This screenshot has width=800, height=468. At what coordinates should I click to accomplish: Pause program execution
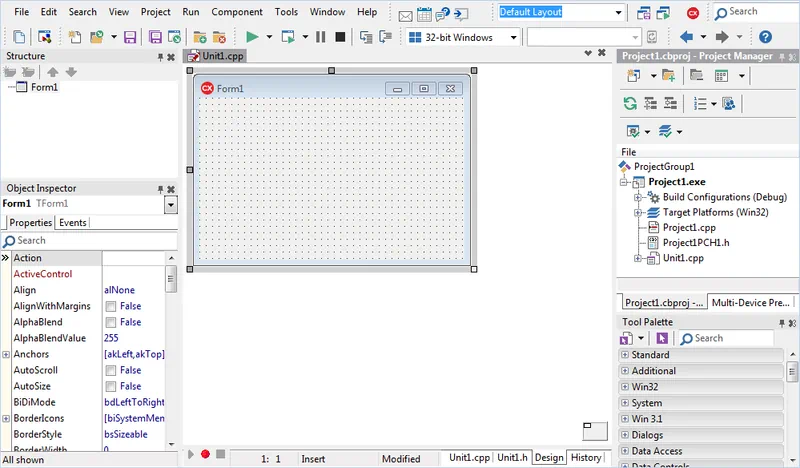[320, 37]
